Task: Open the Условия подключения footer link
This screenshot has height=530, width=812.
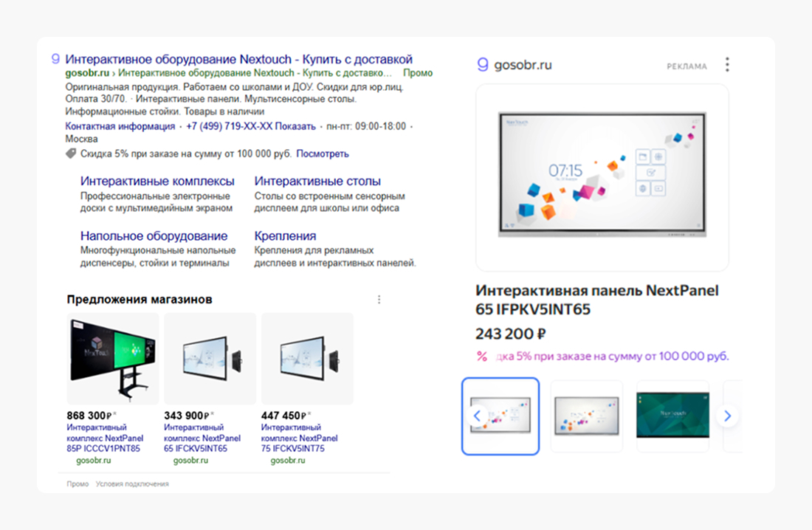Action: click(x=132, y=484)
